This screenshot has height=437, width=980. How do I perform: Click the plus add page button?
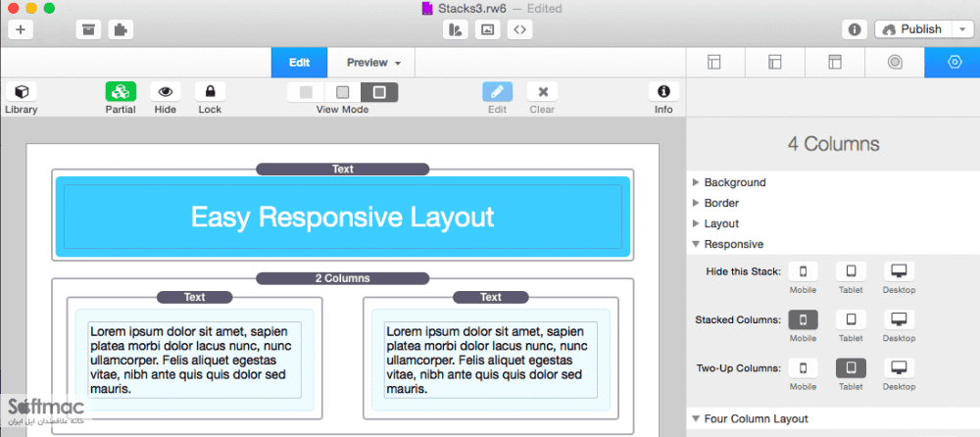21,29
